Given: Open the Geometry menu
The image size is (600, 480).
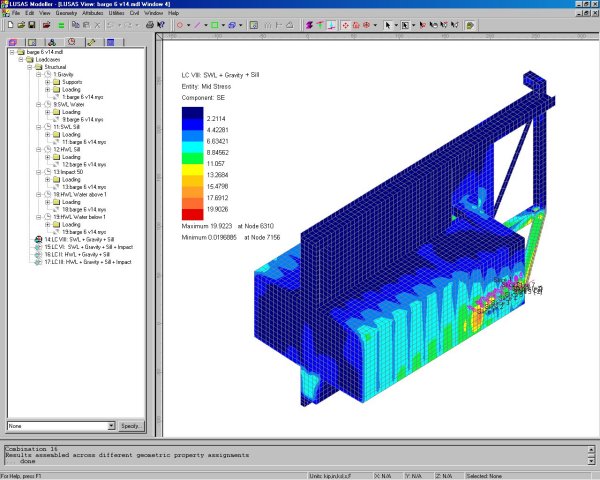Looking at the screenshot, I should 67,12.
